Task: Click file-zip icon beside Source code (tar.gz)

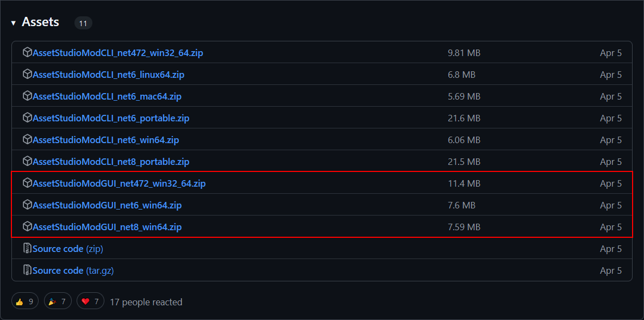Action: pos(27,270)
